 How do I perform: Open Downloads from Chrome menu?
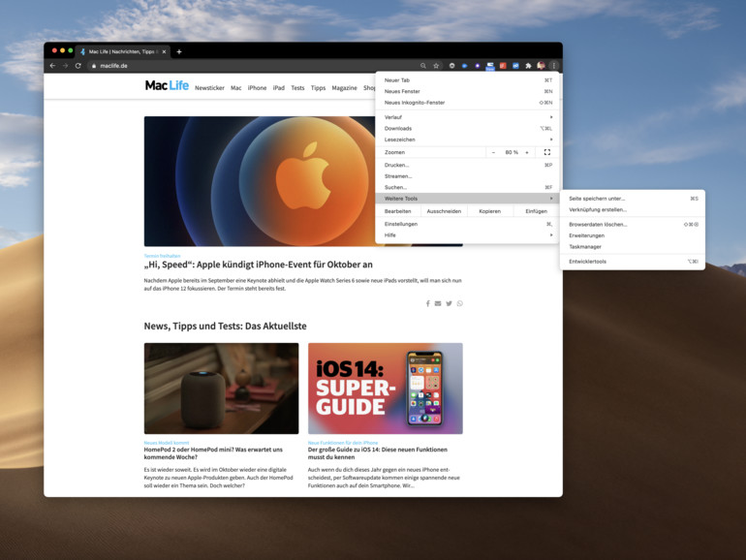(467, 129)
